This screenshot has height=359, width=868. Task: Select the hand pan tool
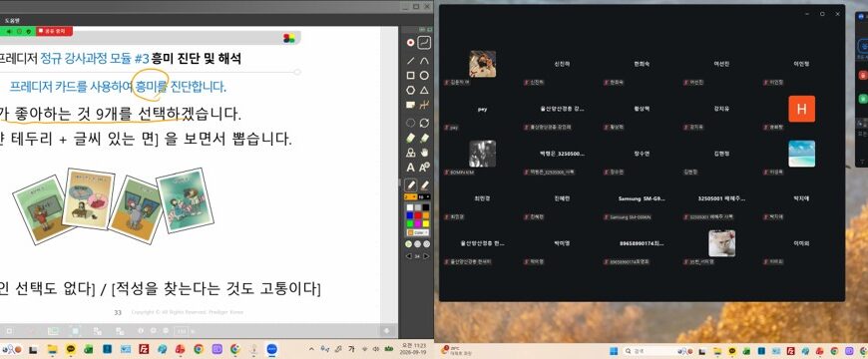pyautogui.click(x=424, y=153)
